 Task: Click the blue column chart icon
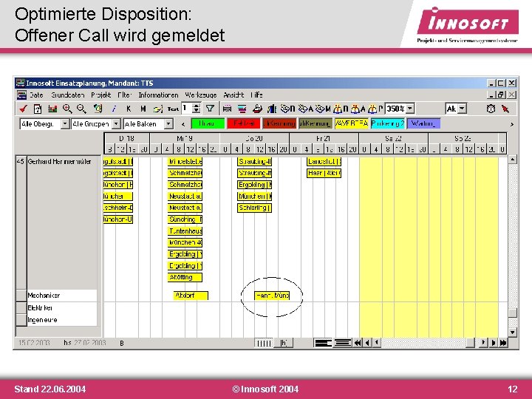(272, 109)
